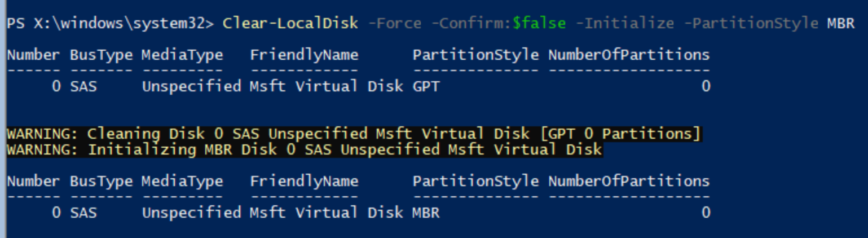Click SAS in the second table row
The image size is (868, 238).
(x=83, y=213)
